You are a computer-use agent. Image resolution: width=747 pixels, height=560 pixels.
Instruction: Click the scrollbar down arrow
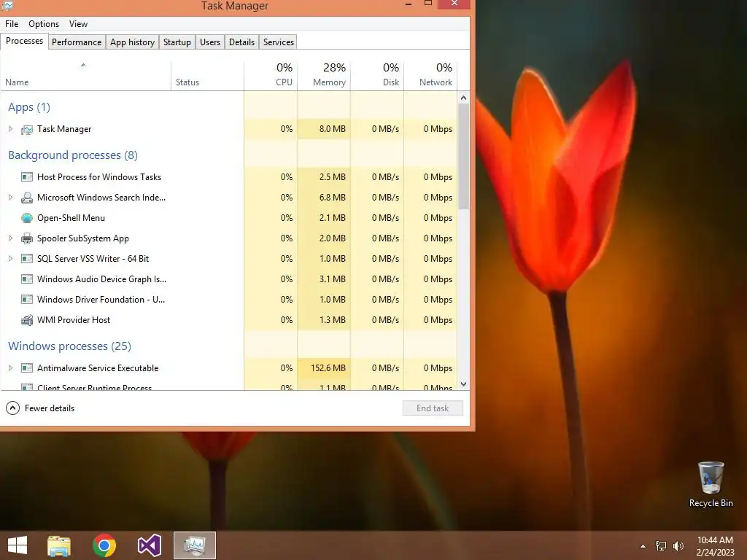point(463,384)
